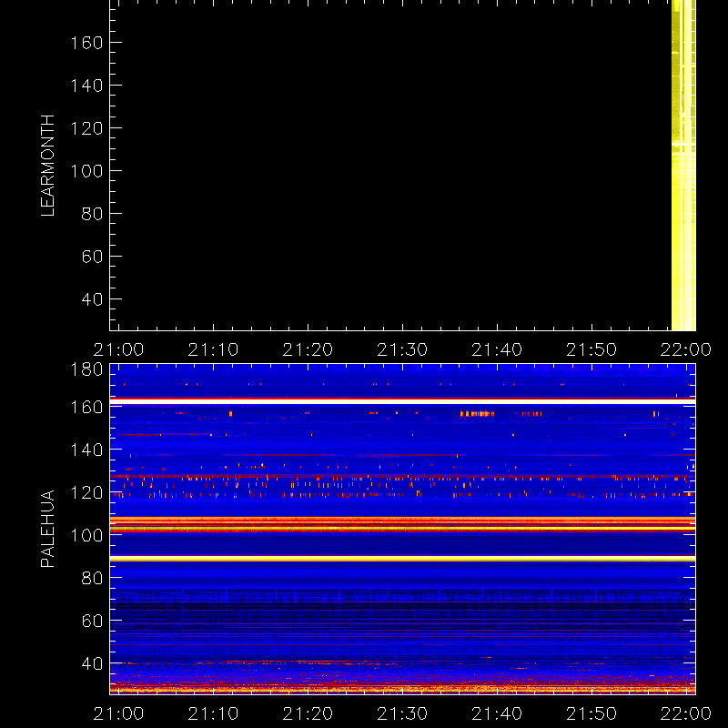The image size is (728, 728).
Task: Click the 60 frequency label on Palehua plot
Action: pyautogui.click(x=92, y=621)
